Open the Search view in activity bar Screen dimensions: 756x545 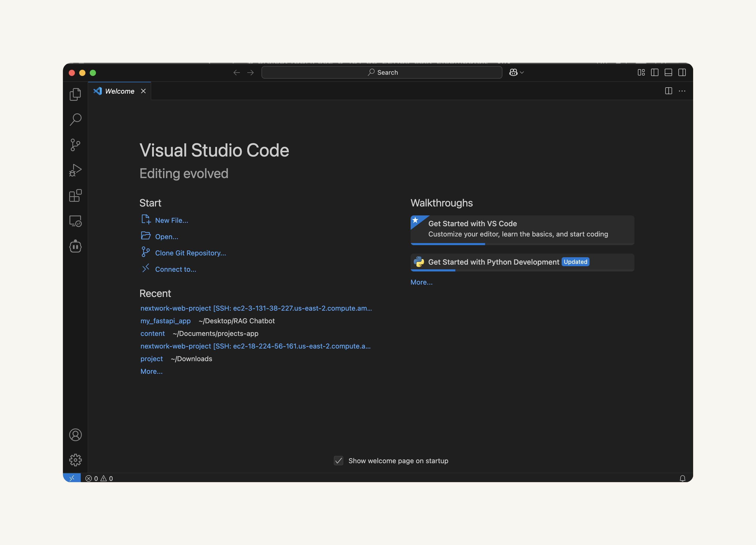coord(75,119)
